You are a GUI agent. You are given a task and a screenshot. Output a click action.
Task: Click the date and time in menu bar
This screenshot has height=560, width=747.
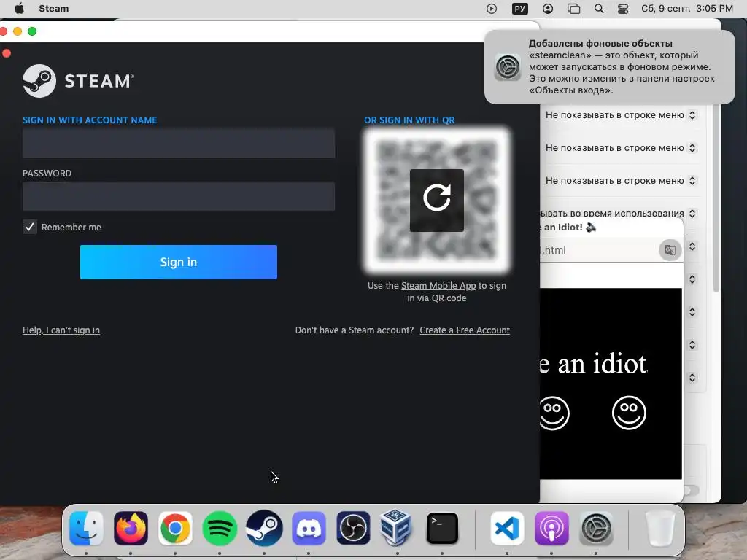click(x=687, y=9)
